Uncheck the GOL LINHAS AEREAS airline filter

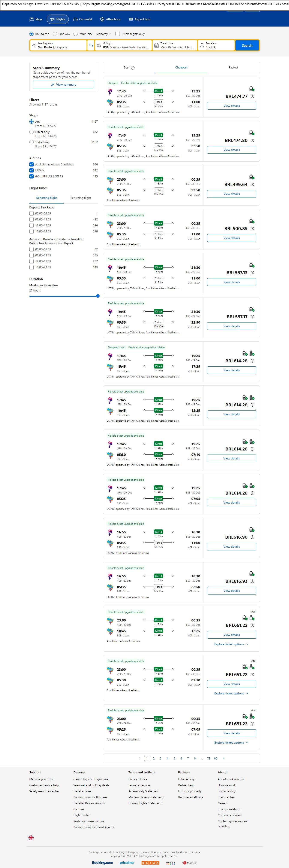[31, 176]
